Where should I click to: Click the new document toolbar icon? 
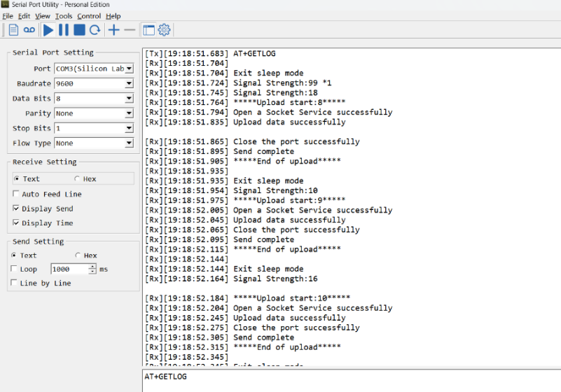(13, 30)
